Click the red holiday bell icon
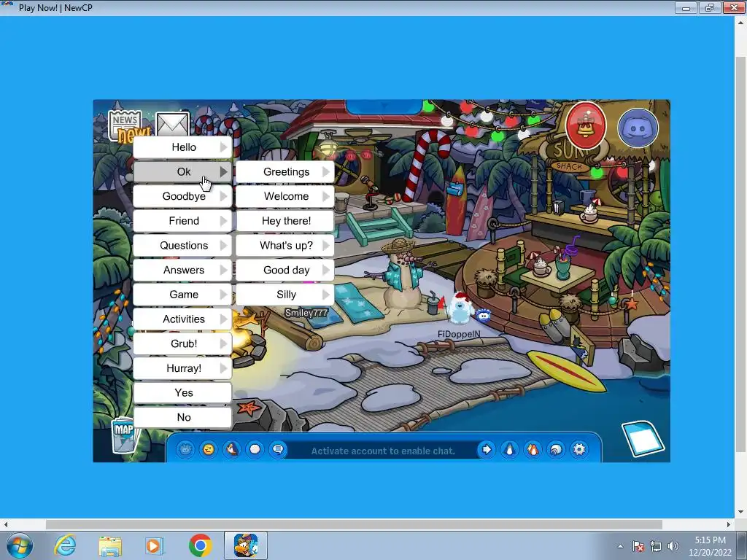The image size is (747, 560). [x=586, y=125]
